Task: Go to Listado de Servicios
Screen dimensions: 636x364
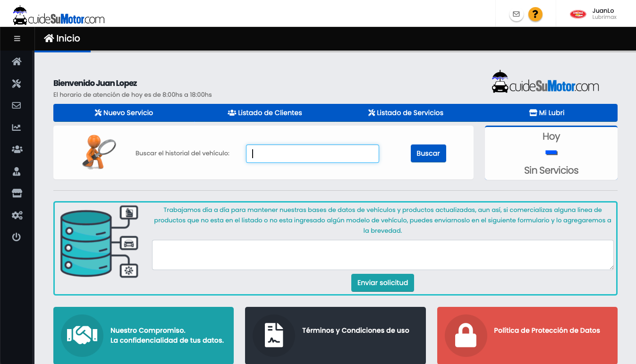Action: 406,113
